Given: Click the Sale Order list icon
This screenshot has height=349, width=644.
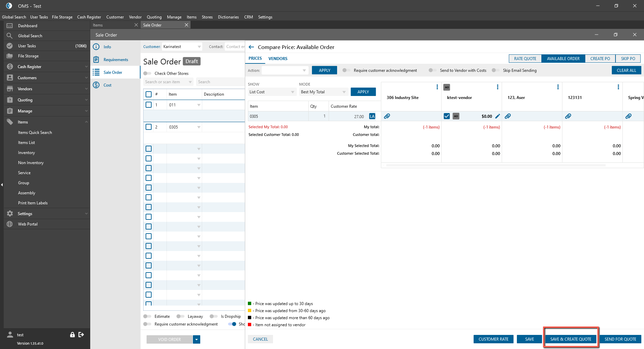Looking at the screenshot, I should point(96,72).
